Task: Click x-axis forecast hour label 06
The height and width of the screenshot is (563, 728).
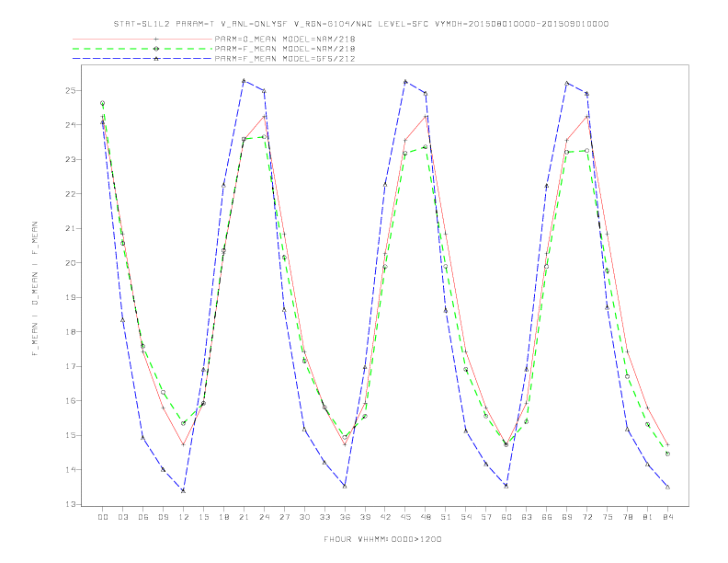Action: (x=143, y=517)
